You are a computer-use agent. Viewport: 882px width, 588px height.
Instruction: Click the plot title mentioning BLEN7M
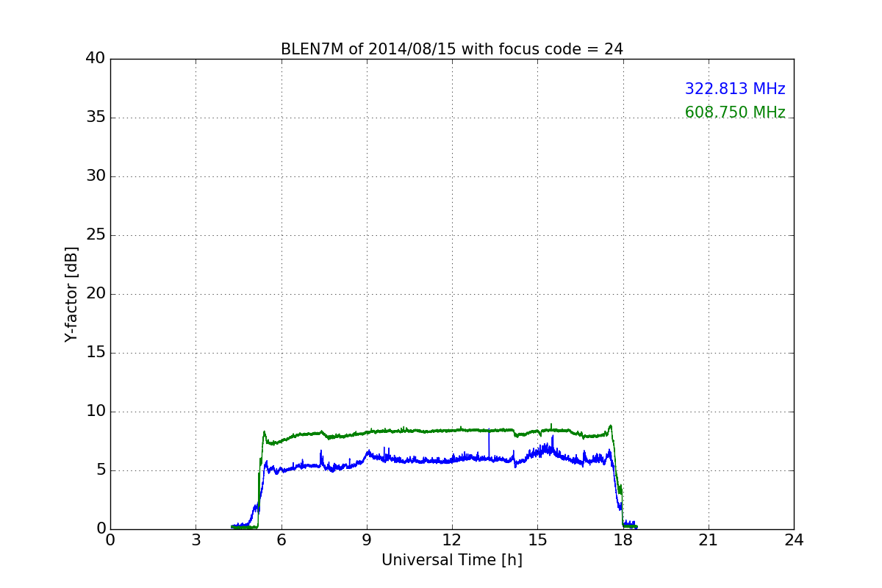(452, 49)
